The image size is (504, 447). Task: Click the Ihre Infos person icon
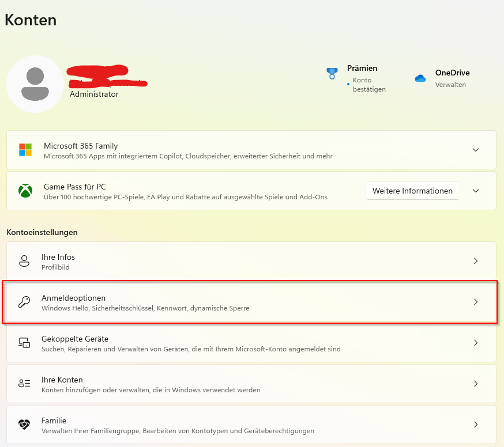pyautogui.click(x=24, y=261)
